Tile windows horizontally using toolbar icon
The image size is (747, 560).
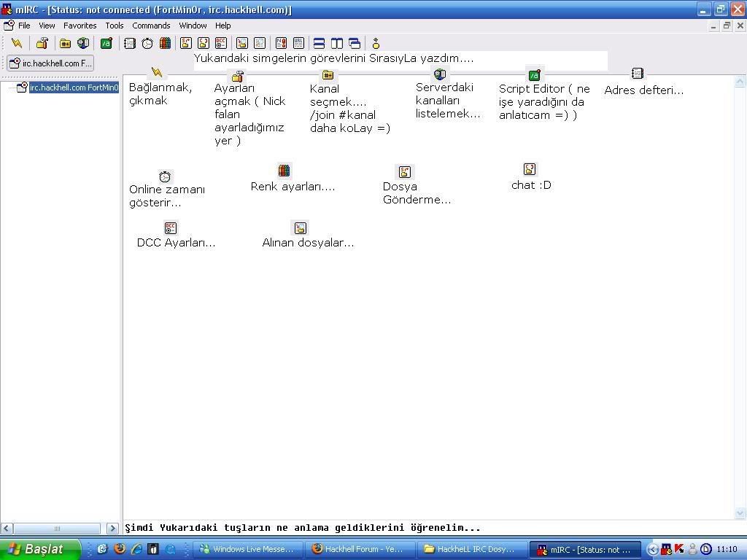point(320,43)
